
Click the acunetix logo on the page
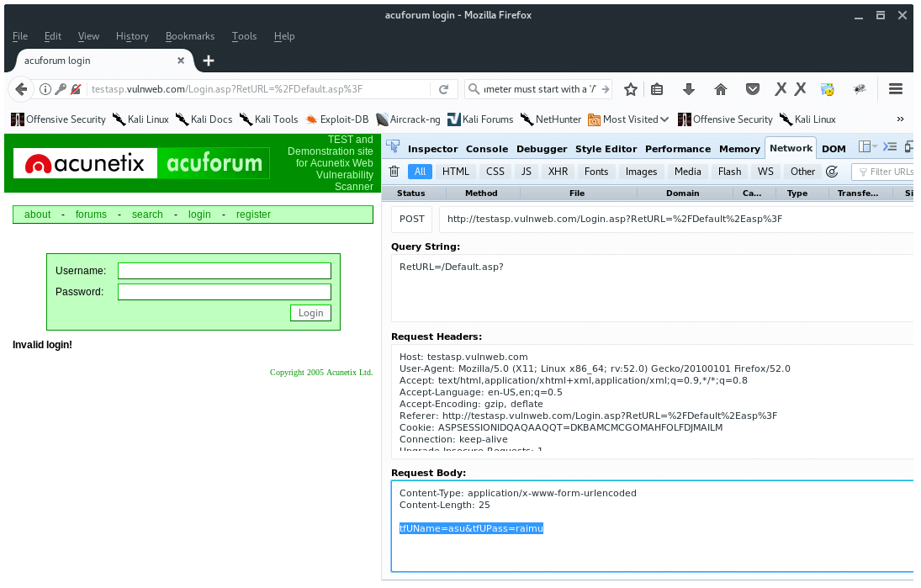click(x=85, y=163)
